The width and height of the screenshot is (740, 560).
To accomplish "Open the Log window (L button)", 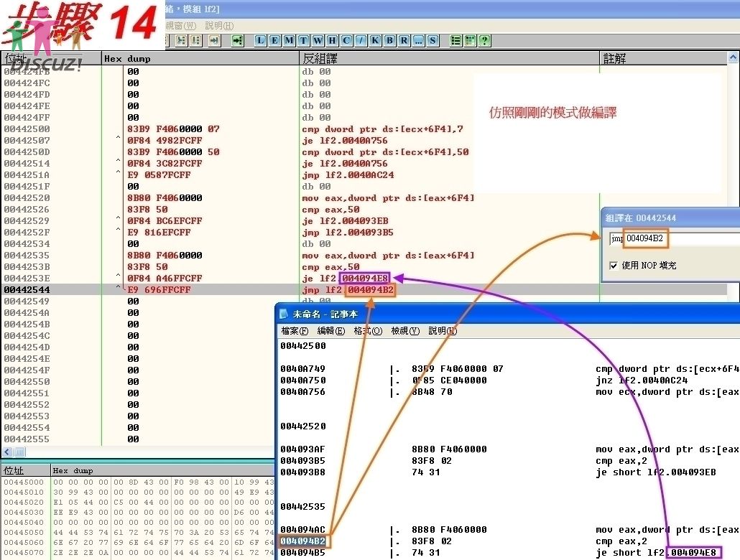I will point(261,40).
